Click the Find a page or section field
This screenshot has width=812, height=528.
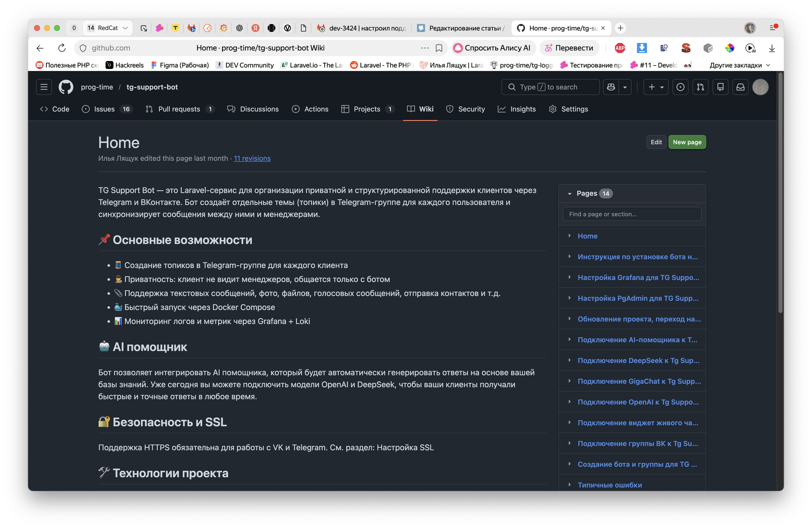coord(632,214)
